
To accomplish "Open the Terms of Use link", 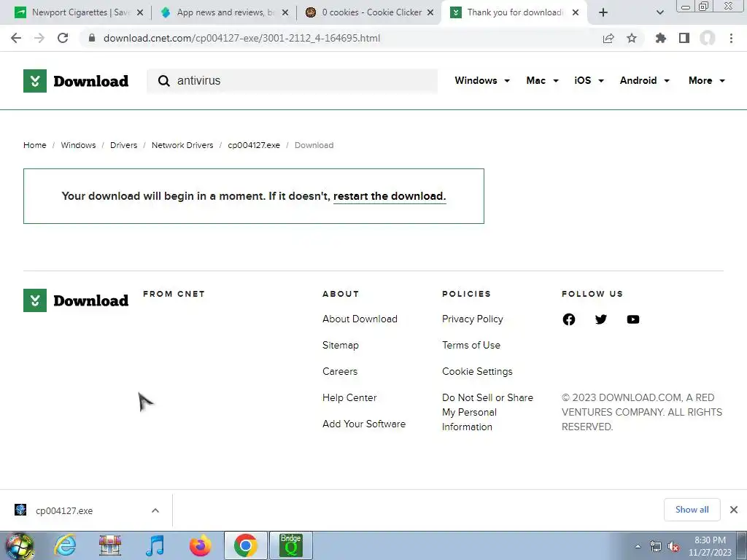I will point(471,345).
